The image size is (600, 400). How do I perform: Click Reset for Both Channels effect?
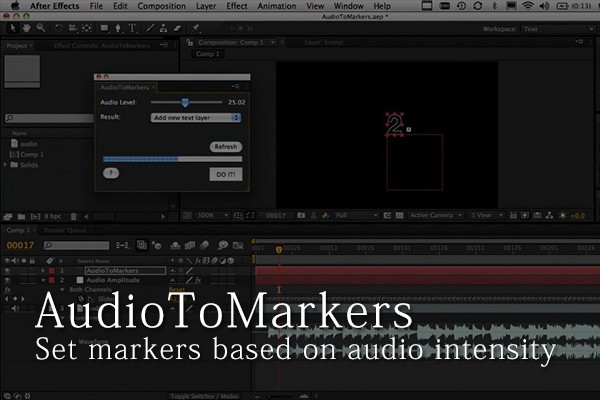tap(177, 290)
